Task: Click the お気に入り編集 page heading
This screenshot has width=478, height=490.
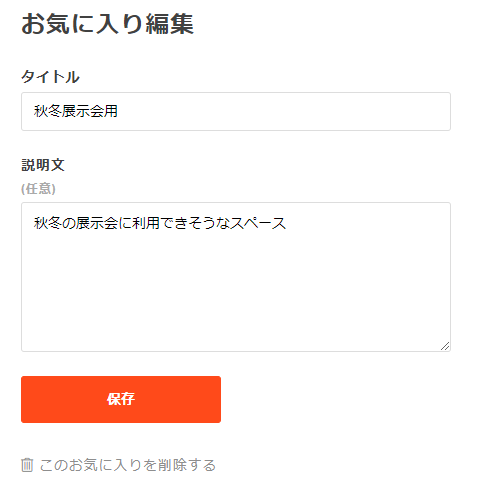Action: tap(107, 24)
